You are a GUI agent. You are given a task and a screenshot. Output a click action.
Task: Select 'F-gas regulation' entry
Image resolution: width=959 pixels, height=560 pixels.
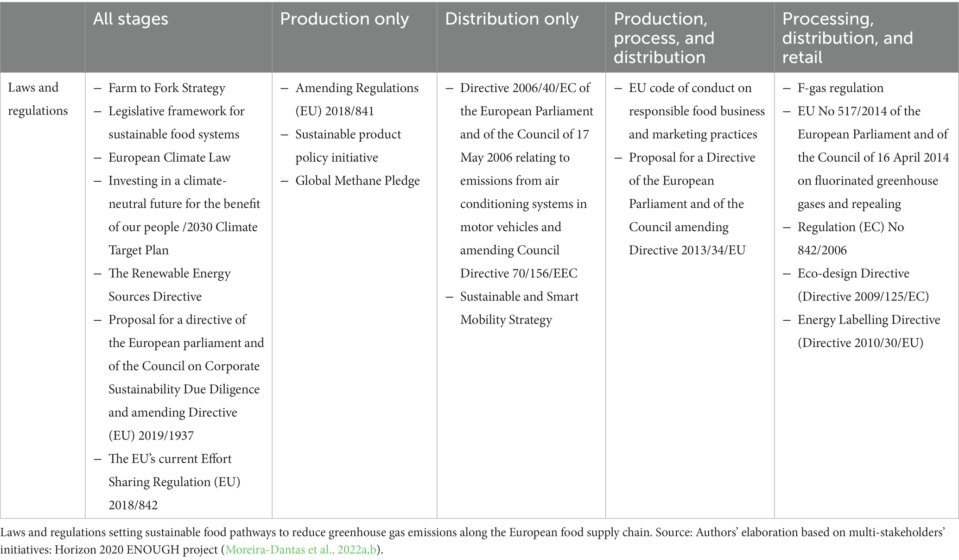point(840,88)
